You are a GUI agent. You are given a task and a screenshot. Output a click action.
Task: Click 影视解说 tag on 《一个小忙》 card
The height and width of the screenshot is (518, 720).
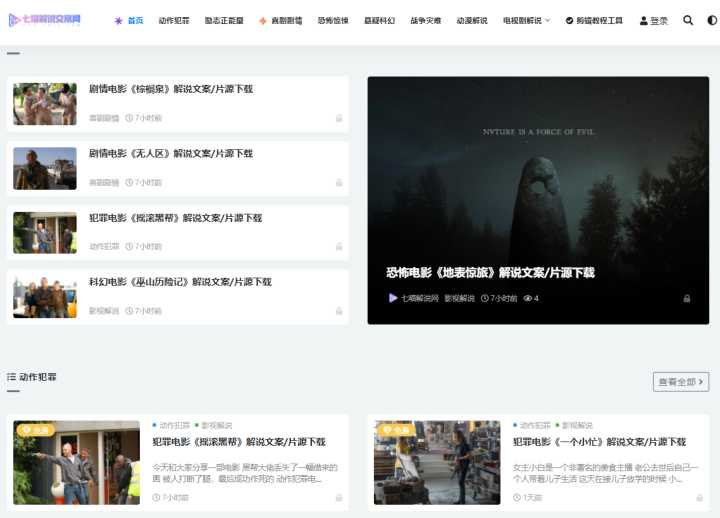coord(577,425)
